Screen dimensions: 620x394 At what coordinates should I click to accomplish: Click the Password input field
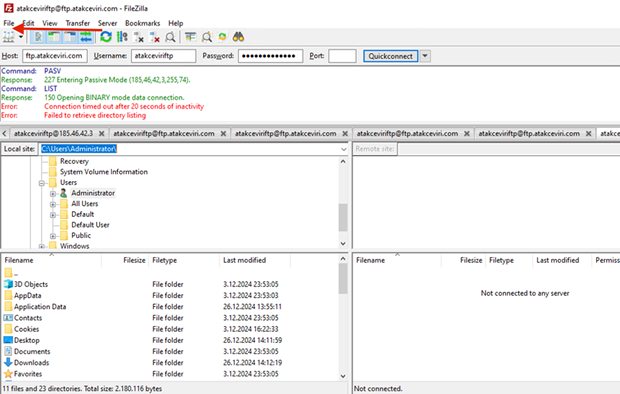coord(270,56)
